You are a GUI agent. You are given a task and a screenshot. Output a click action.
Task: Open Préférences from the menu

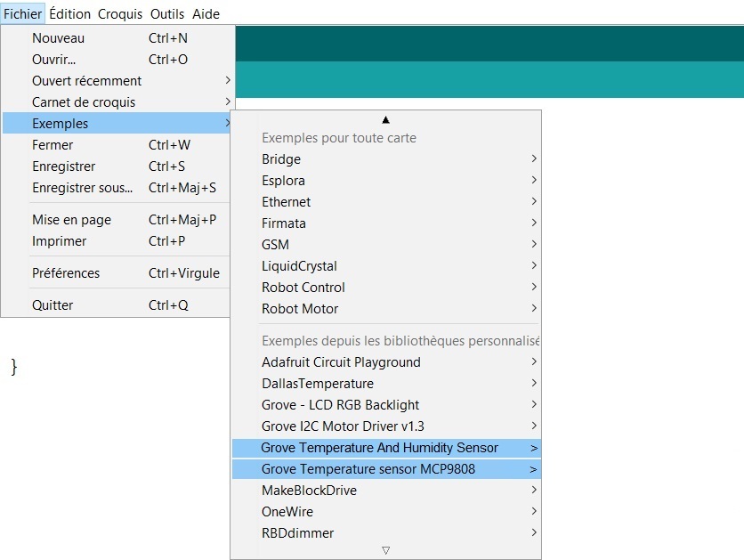tap(117, 273)
